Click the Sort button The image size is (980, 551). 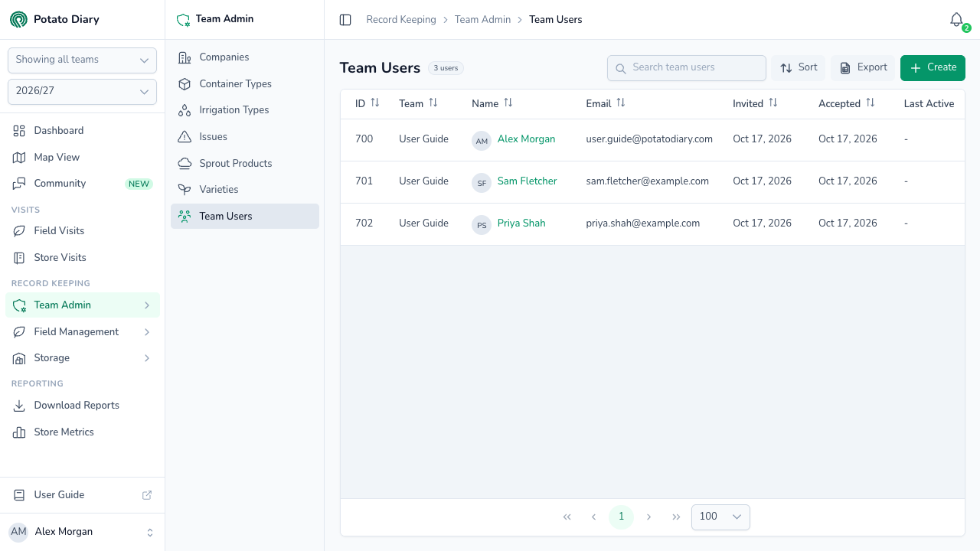coord(799,67)
